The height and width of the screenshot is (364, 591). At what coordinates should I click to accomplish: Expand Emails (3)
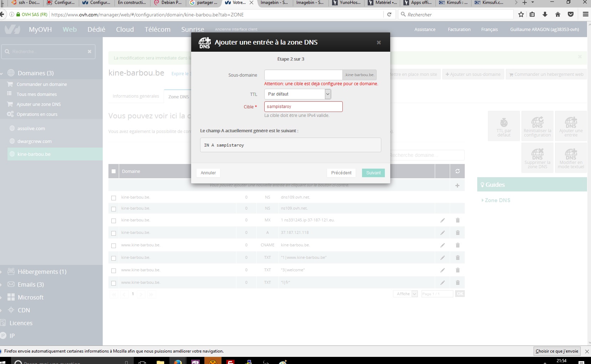click(x=31, y=284)
